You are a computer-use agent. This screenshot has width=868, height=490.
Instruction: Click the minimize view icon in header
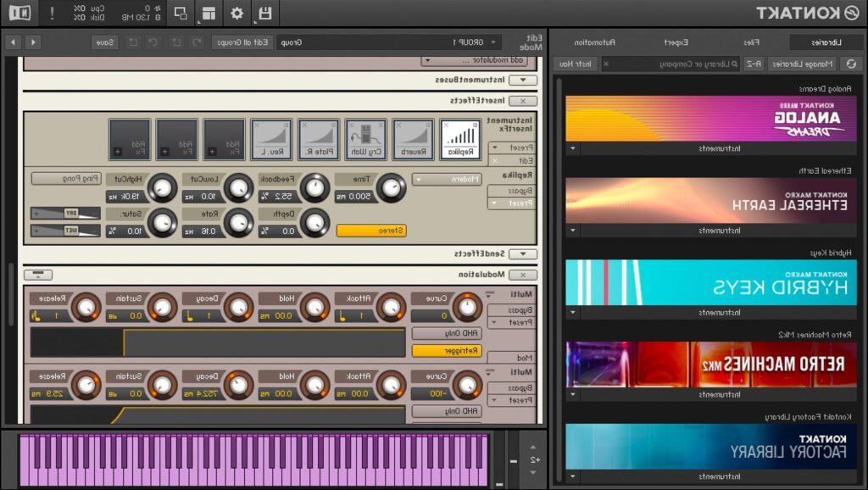pyautogui.click(x=181, y=13)
